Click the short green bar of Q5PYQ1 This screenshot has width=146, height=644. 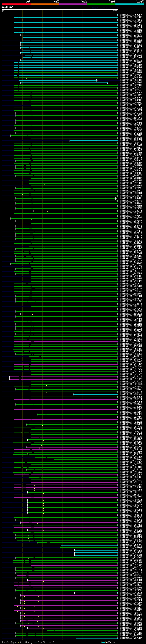[x=86, y=459]
